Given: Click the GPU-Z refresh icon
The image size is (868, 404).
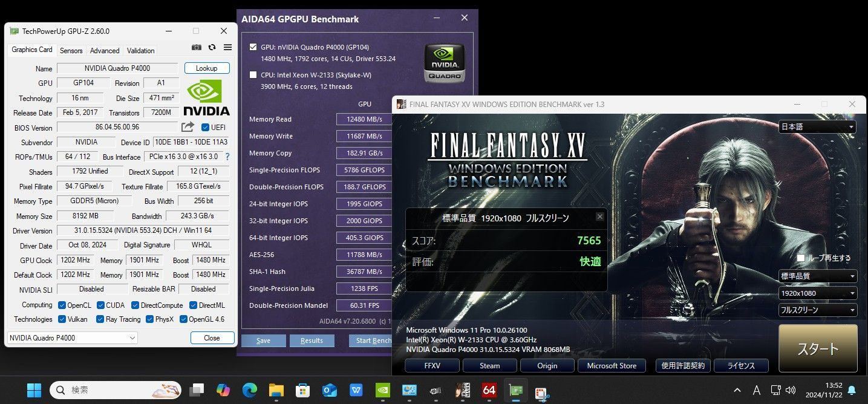Looking at the screenshot, I should tap(212, 47).
